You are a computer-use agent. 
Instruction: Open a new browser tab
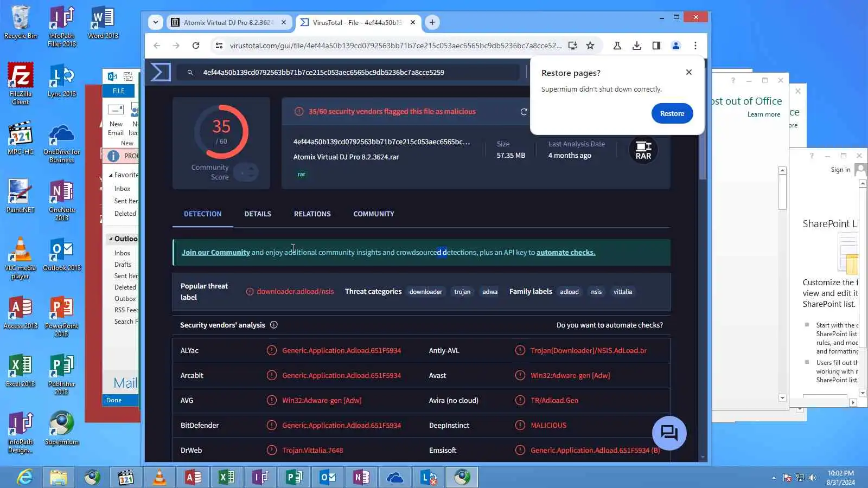[x=432, y=22]
